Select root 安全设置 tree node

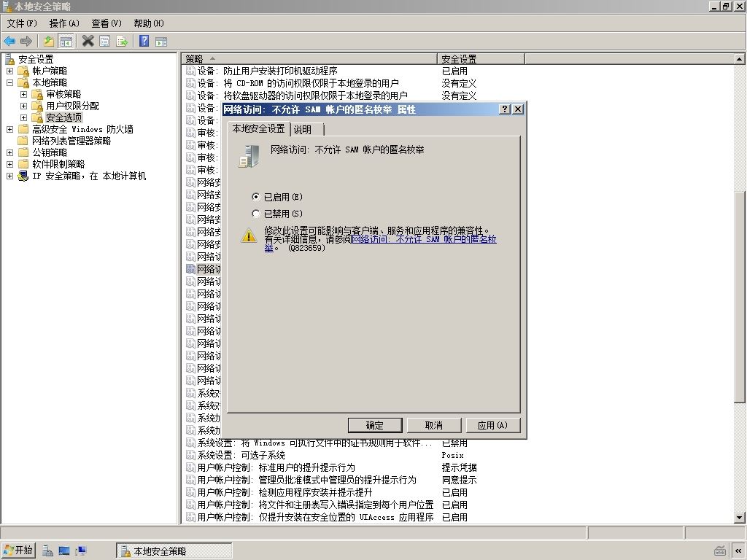pos(36,59)
